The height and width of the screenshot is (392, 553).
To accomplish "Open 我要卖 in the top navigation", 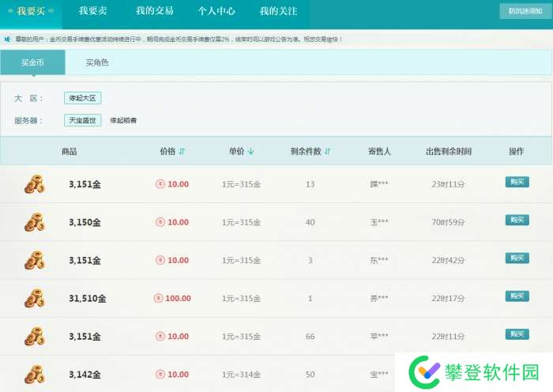I will pyautogui.click(x=94, y=11).
